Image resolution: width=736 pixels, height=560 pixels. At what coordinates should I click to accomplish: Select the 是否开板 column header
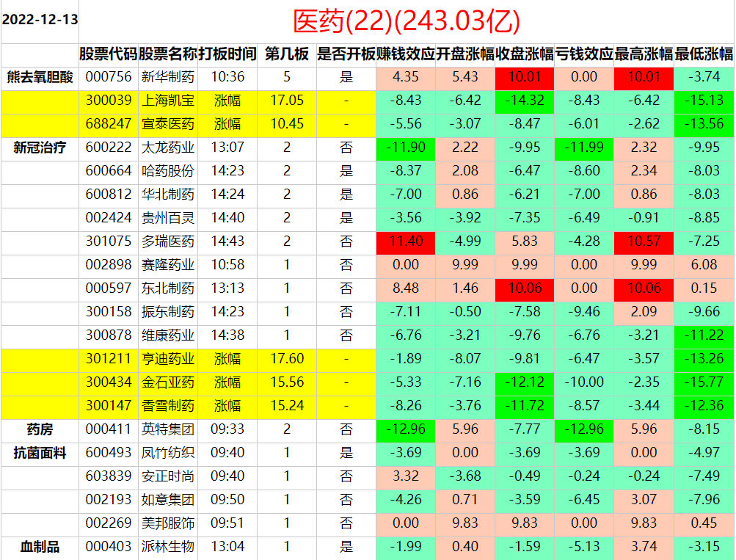(346, 54)
